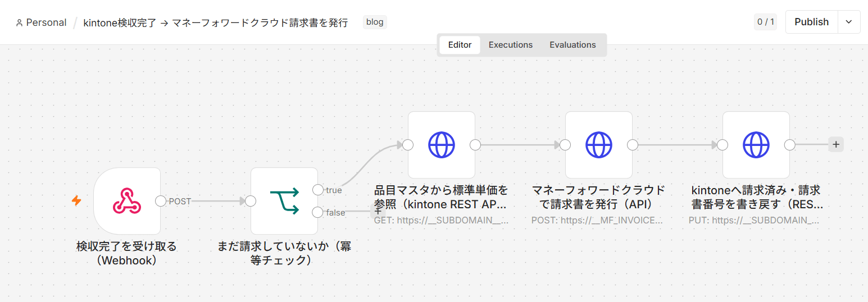868x302 pixels.
Task: Click the If node input connector
Action: coord(251,201)
